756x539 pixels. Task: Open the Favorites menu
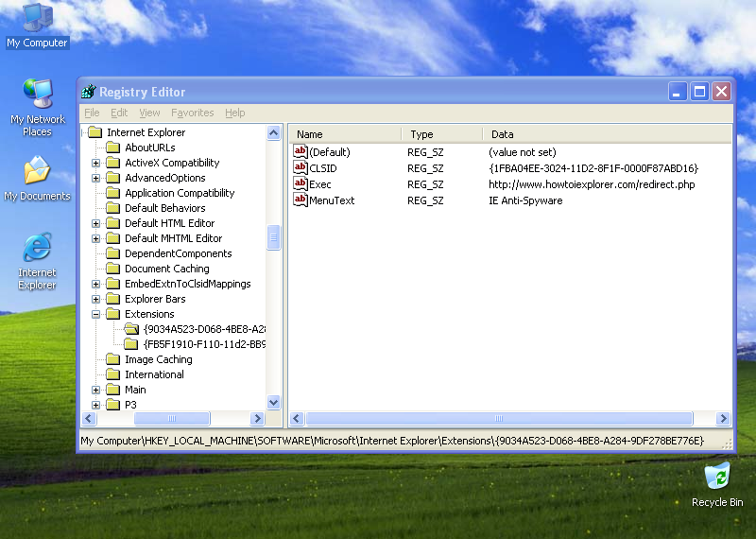(192, 113)
